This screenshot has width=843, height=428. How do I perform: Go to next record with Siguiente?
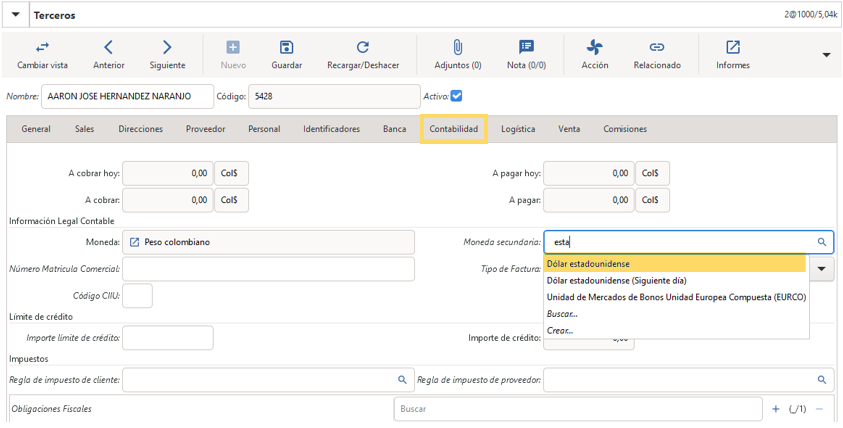167,48
